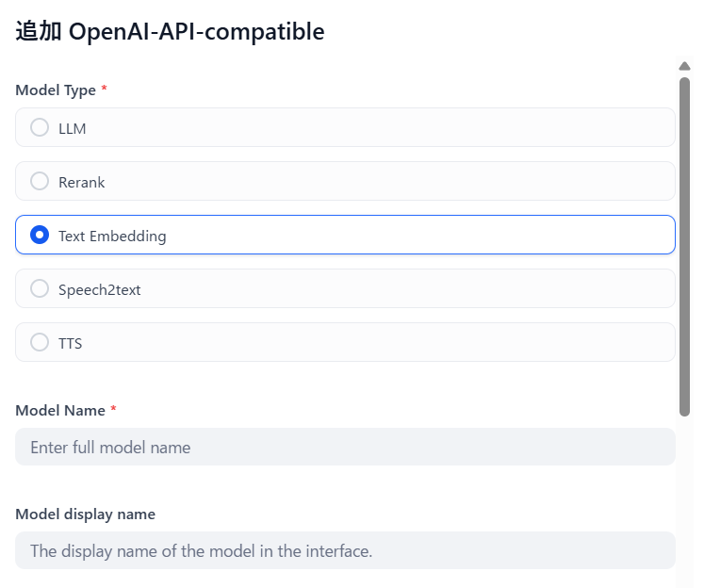Image resolution: width=704 pixels, height=588 pixels.
Task: Focus the Enter full model name field
Action: coord(345,447)
